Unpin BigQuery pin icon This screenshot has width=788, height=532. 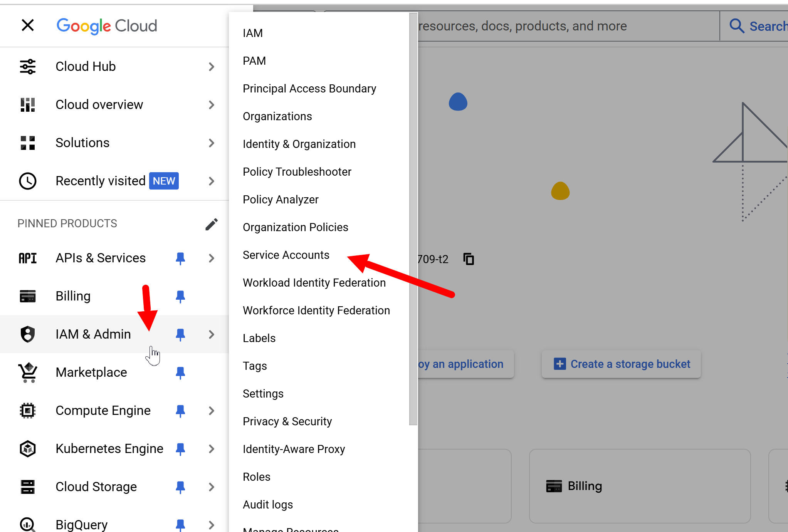(x=180, y=525)
